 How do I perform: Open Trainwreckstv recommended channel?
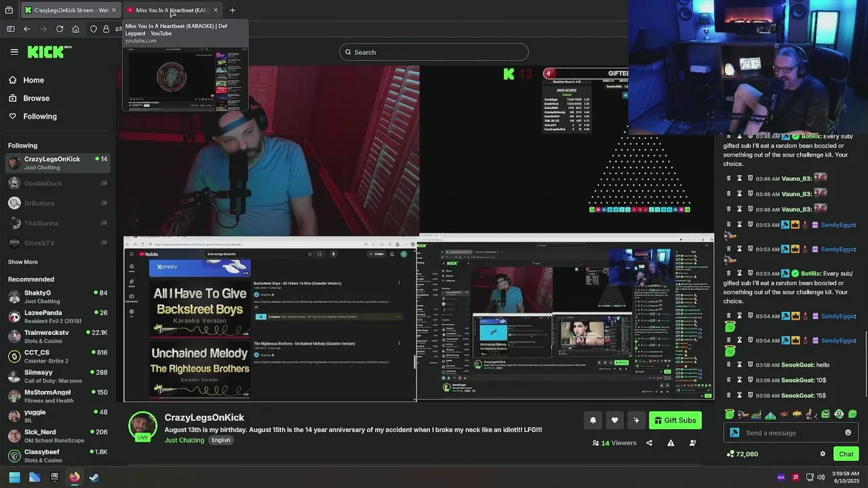(x=58, y=336)
